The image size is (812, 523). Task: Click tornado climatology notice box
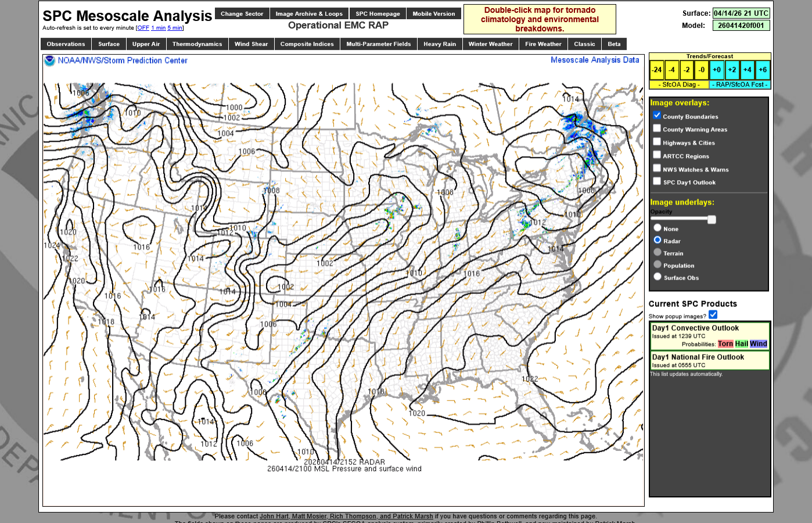pyautogui.click(x=540, y=19)
